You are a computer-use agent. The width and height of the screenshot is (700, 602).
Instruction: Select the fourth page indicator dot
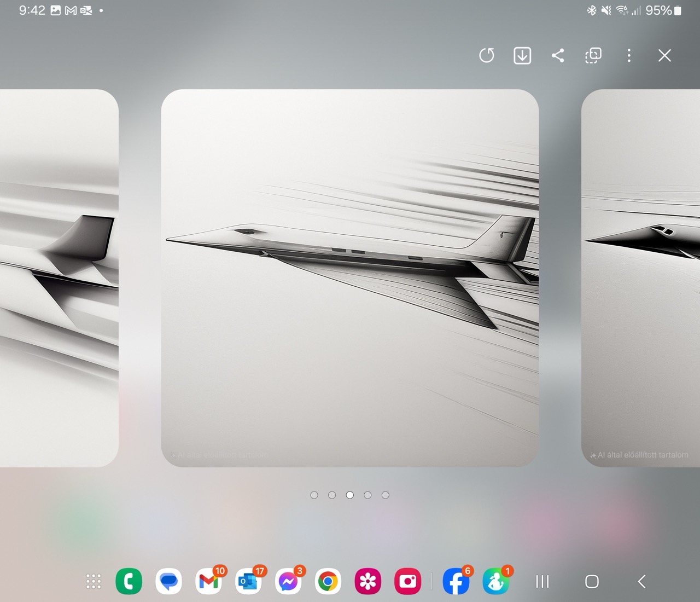tap(367, 495)
